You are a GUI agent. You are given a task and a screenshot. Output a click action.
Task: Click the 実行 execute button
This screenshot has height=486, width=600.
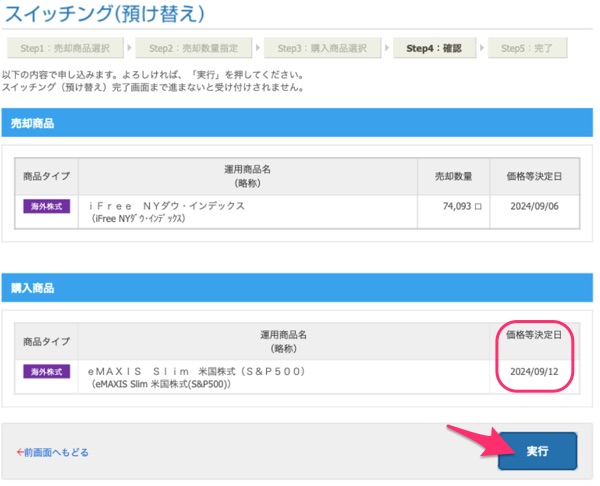click(x=537, y=451)
